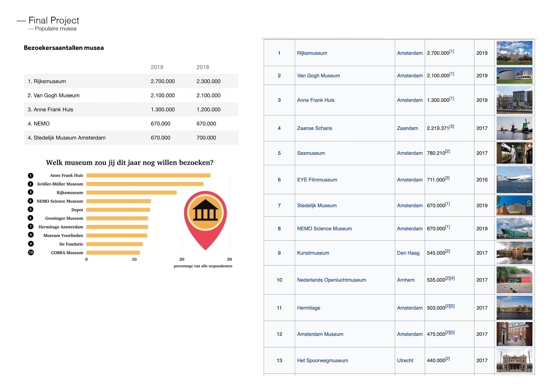Screen dimensions: 554x392
Task: Click citation [1] after 2.700.000
Action: pos(452,51)
